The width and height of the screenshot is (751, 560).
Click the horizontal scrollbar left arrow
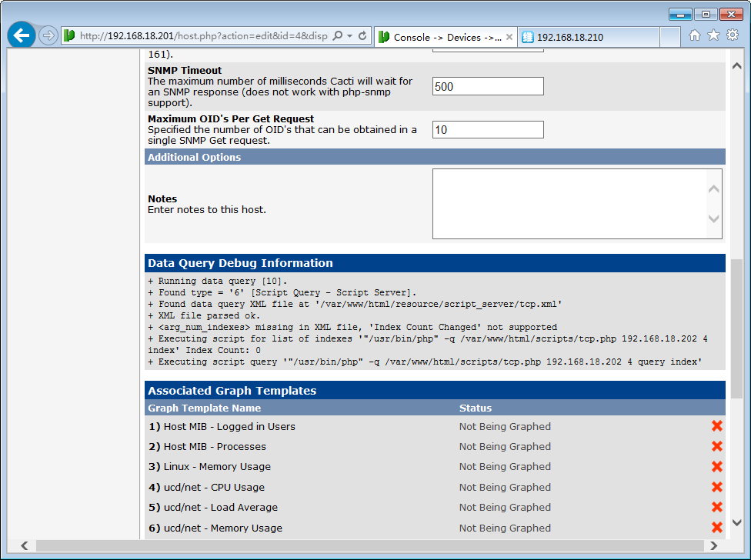(x=25, y=545)
